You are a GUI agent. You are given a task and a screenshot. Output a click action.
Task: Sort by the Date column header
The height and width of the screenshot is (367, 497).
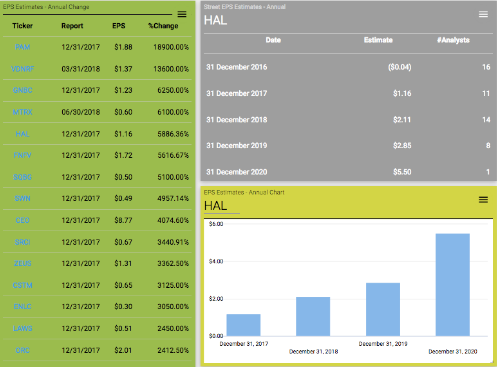coord(273,40)
